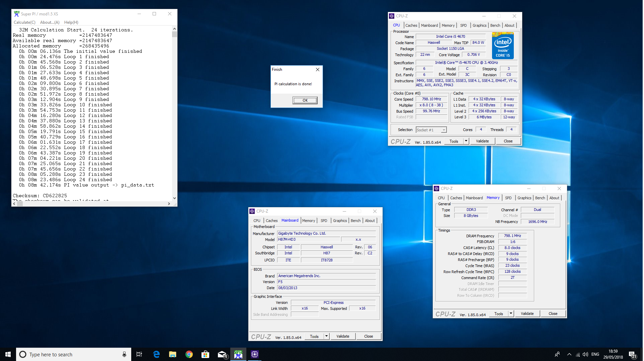Click CPU-Z title icon of top window
The height and width of the screenshot is (361, 644).
click(x=392, y=16)
